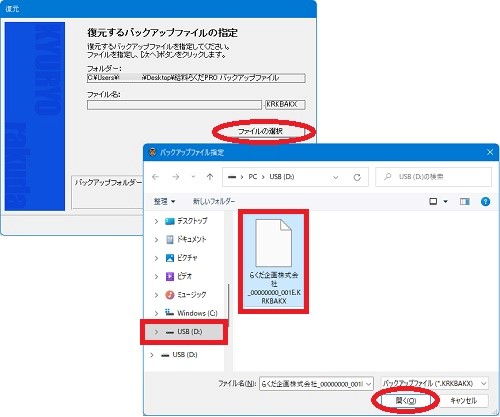500x417 pixels.
Task: Open the 整理 dropdown menu
Action: [x=164, y=201]
